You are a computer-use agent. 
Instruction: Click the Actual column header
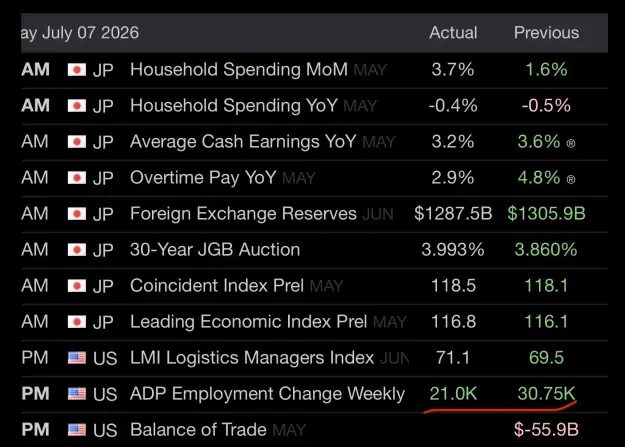[453, 33]
